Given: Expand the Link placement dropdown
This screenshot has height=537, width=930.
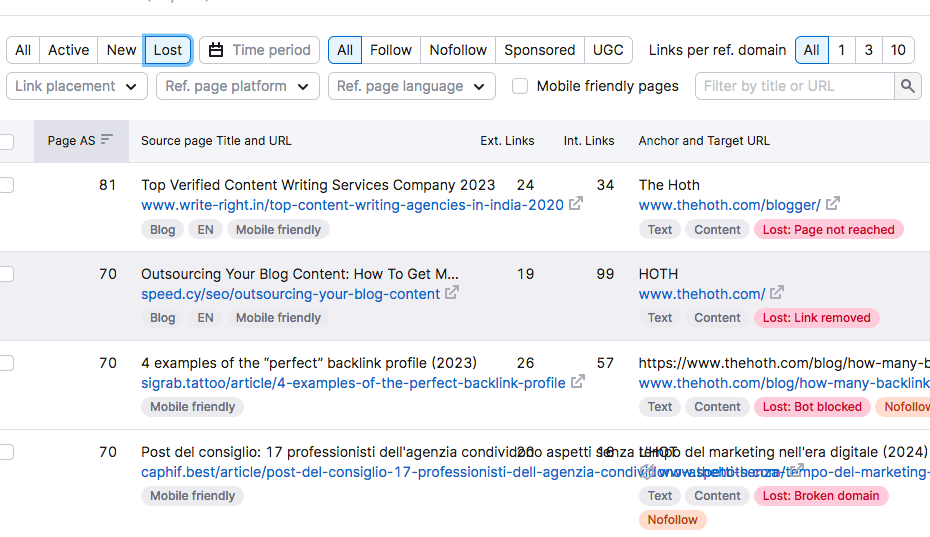Looking at the screenshot, I should pos(76,86).
